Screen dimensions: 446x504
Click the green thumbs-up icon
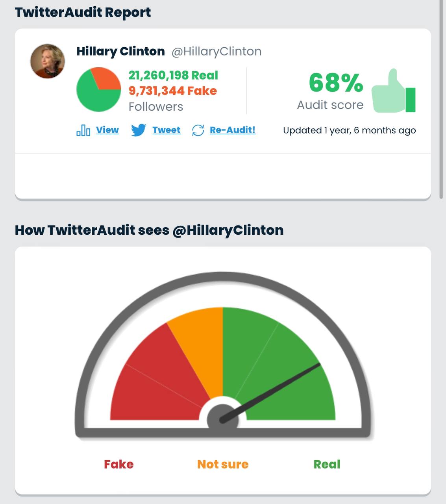click(393, 91)
